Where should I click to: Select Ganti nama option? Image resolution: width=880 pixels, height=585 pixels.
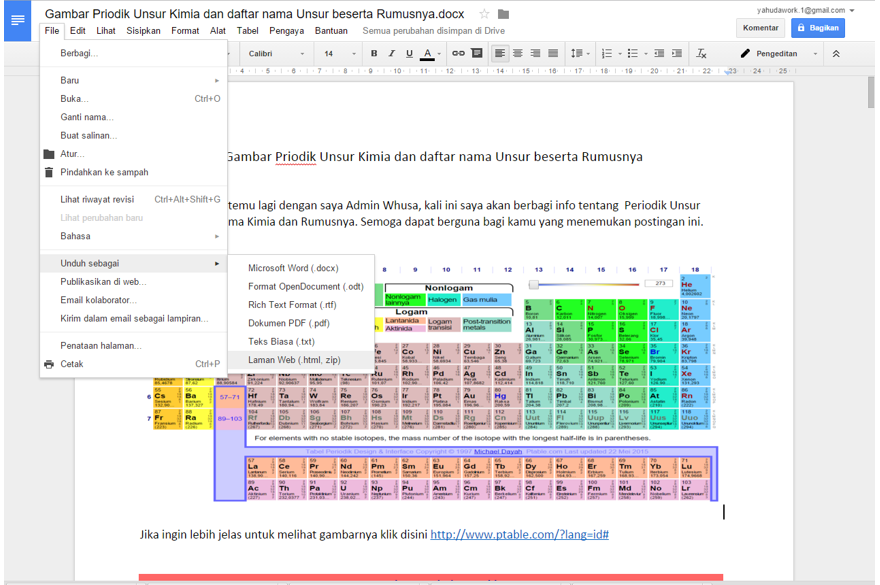pos(134,117)
